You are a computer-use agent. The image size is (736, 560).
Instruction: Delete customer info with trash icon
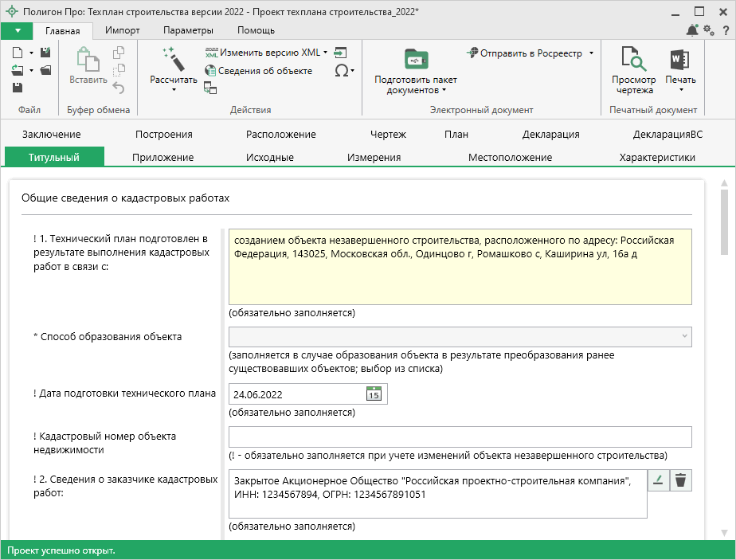[680, 480]
